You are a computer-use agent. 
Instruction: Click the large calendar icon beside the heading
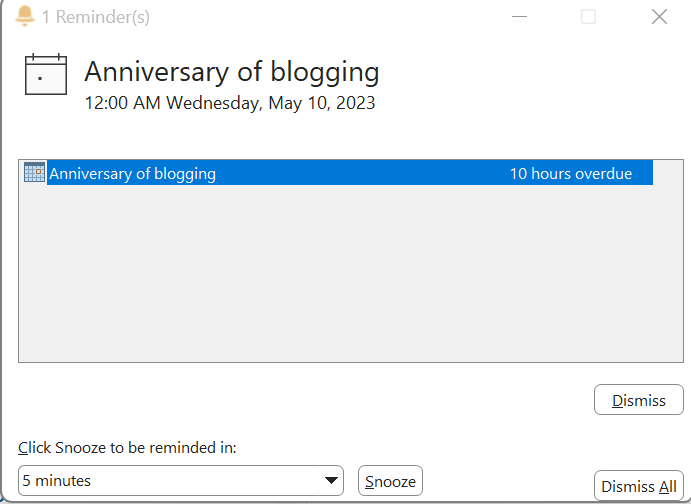coord(45,75)
